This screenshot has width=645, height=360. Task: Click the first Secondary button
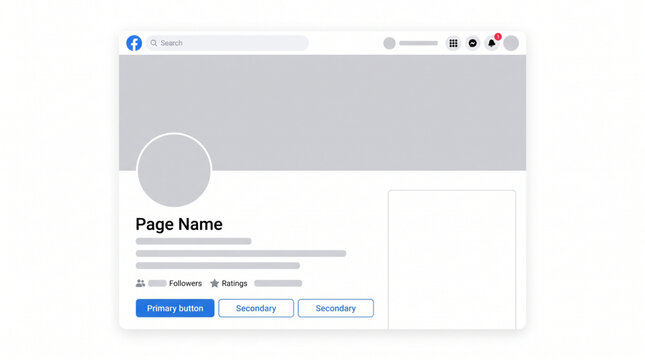click(x=256, y=308)
